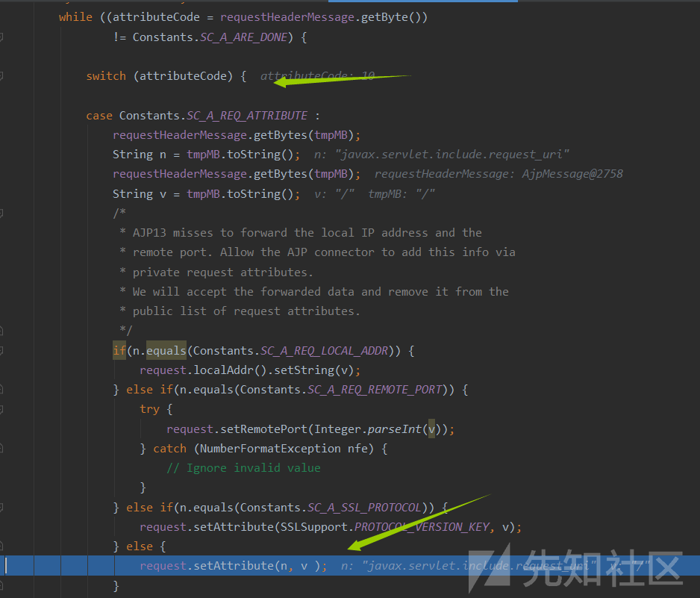Collapse fold marker beside 'else if' SSL_PROTOCOL line
700x598 pixels.
(1, 508)
